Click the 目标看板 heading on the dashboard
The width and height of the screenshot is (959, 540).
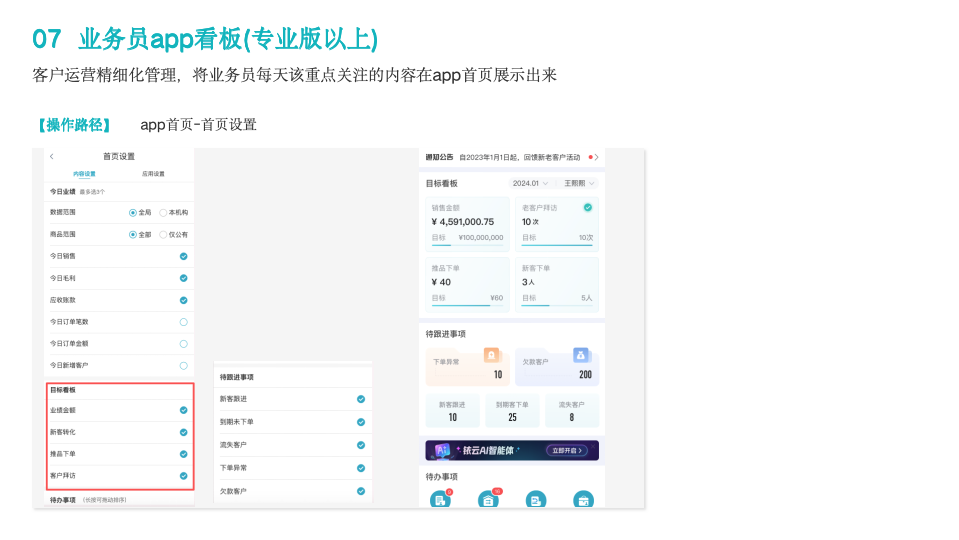[x=442, y=183]
